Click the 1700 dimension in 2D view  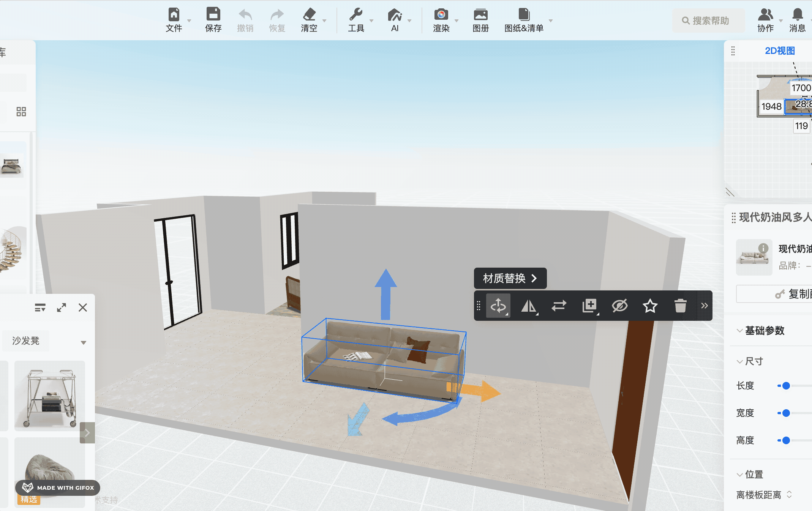(x=801, y=88)
